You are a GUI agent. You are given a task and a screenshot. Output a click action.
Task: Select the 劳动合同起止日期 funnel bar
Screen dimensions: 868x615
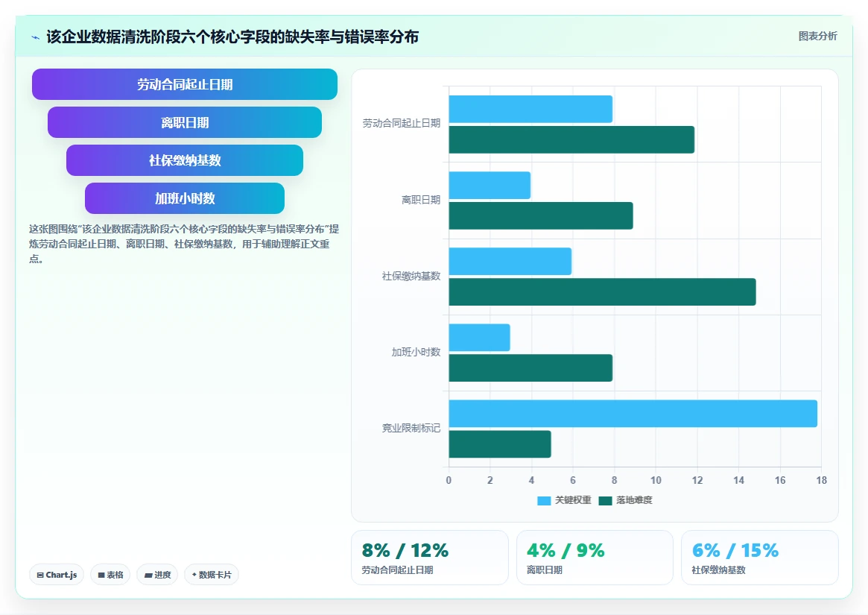[x=185, y=84]
